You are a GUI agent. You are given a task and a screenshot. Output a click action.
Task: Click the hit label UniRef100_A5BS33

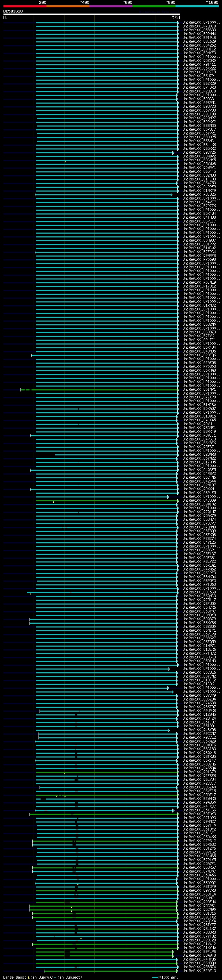pyautogui.click(x=199, y=30)
